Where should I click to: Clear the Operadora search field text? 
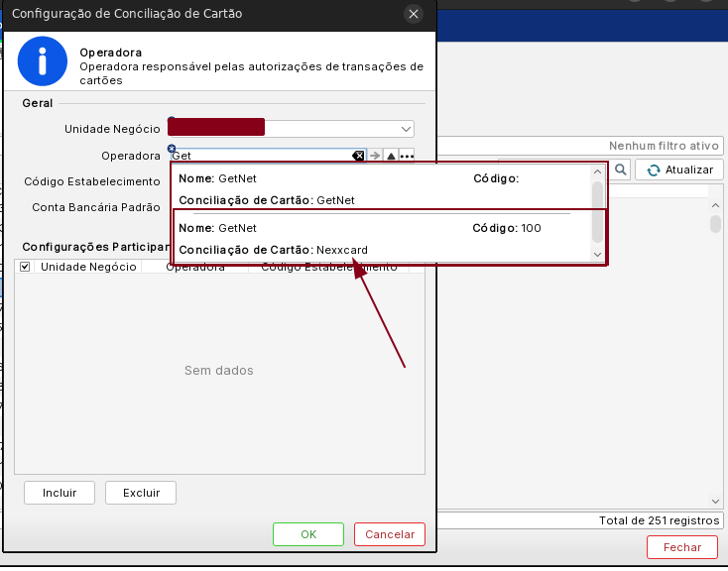point(358,157)
